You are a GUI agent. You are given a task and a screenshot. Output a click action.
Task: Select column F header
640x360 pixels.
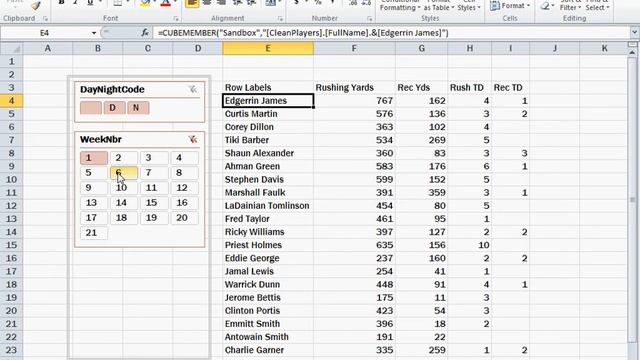coord(354,49)
